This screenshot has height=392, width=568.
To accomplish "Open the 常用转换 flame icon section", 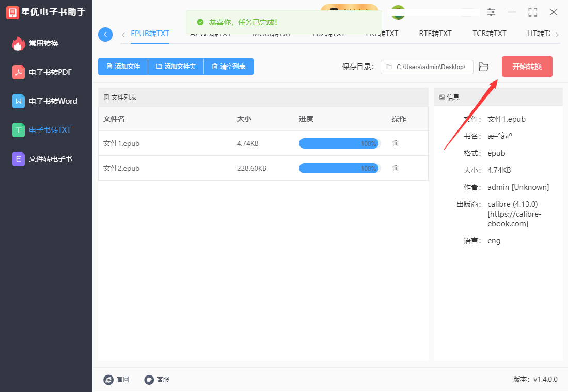I will coord(18,43).
